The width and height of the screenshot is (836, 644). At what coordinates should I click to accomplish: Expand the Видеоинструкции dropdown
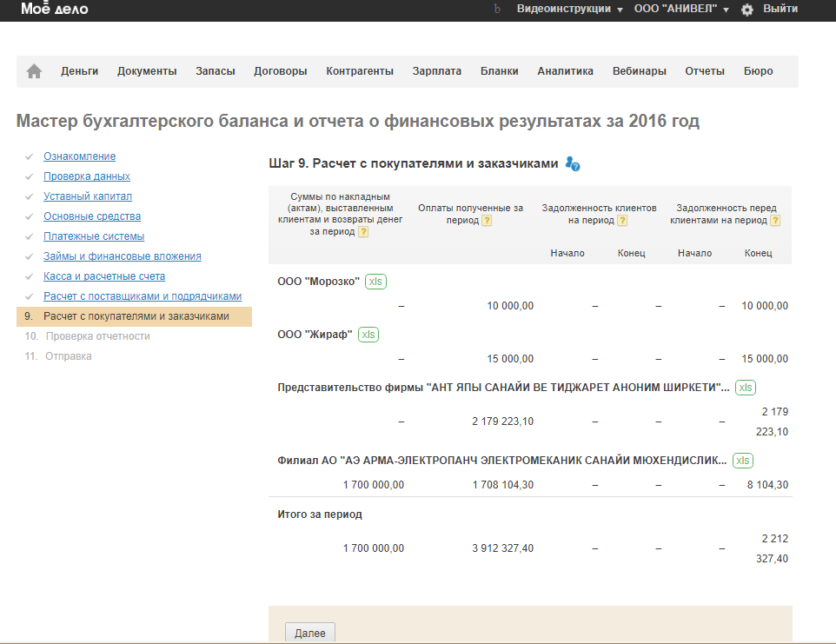[x=569, y=9]
